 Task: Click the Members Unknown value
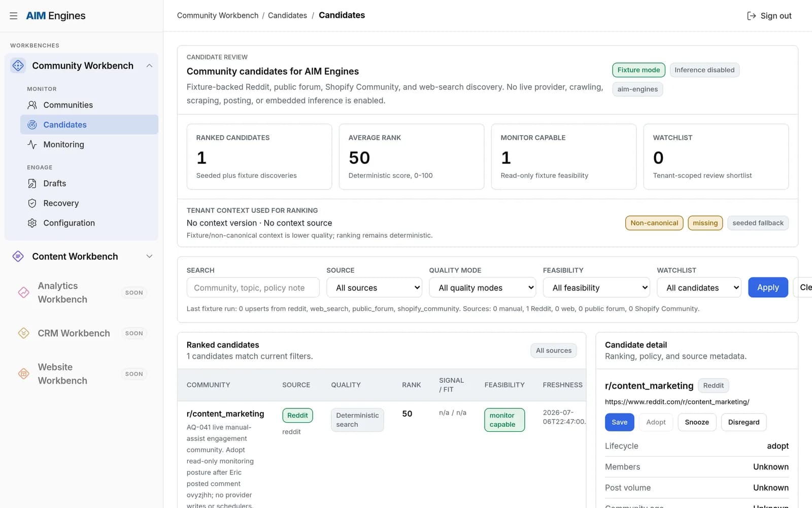[771, 467]
